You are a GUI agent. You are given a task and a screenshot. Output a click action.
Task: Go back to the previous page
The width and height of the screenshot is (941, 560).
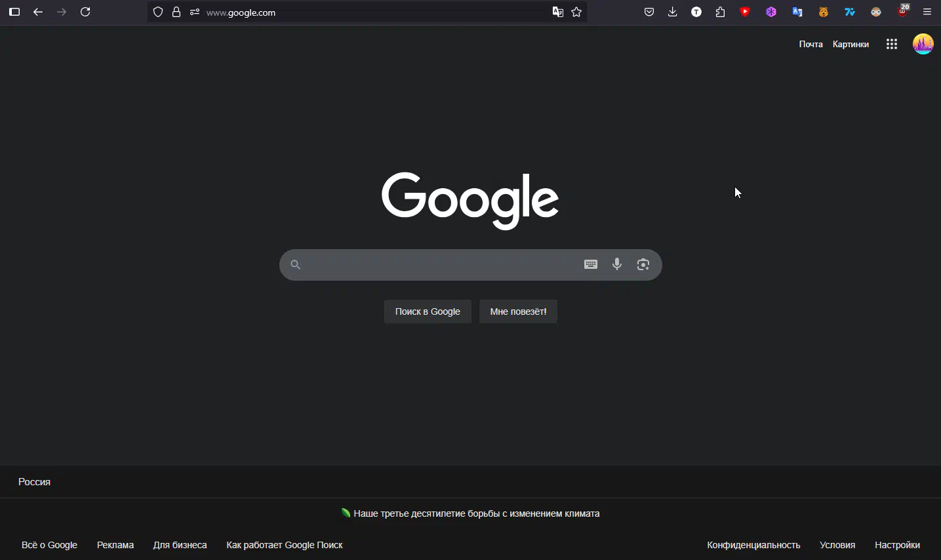tap(38, 12)
